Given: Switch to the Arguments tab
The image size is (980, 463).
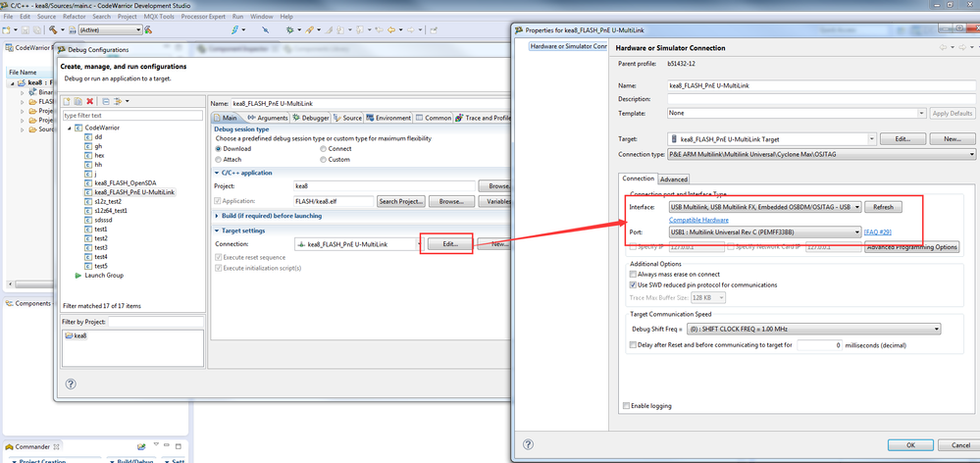Looking at the screenshot, I should click(268, 118).
